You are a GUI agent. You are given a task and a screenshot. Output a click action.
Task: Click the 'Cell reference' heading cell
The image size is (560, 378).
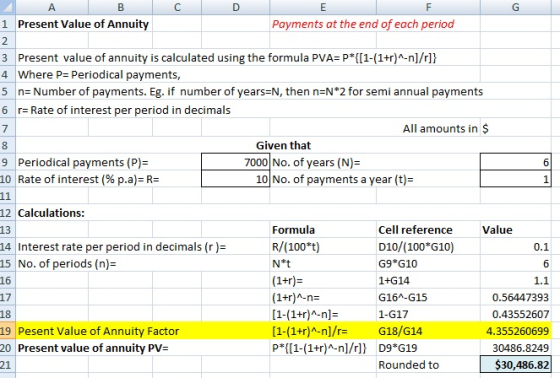coord(415,230)
